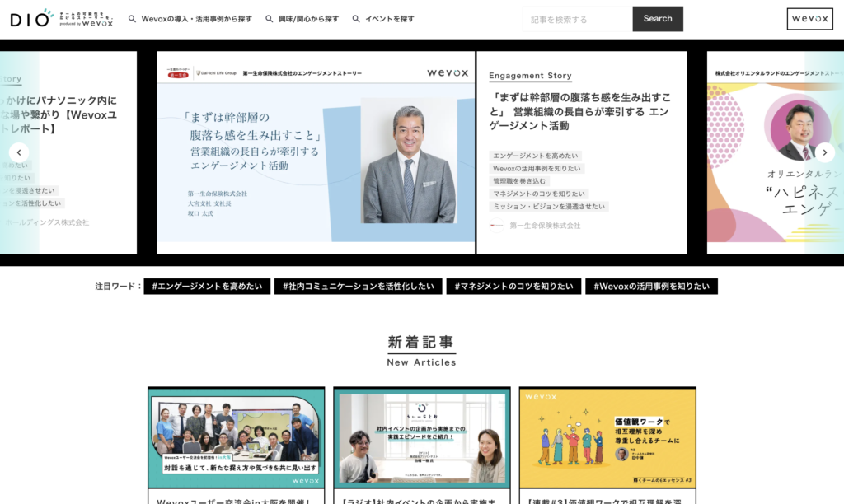
Task: Open the イベントを探す menu
Action: click(x=390, y=19)
